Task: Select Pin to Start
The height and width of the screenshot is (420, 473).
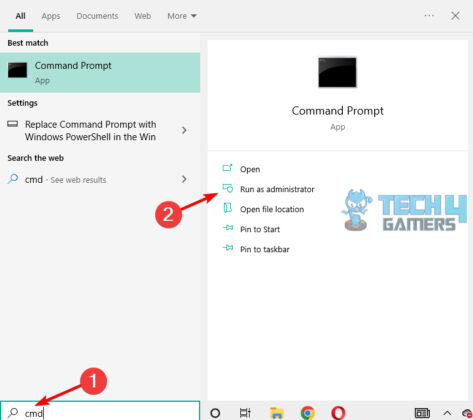Action: pos(260,229)
